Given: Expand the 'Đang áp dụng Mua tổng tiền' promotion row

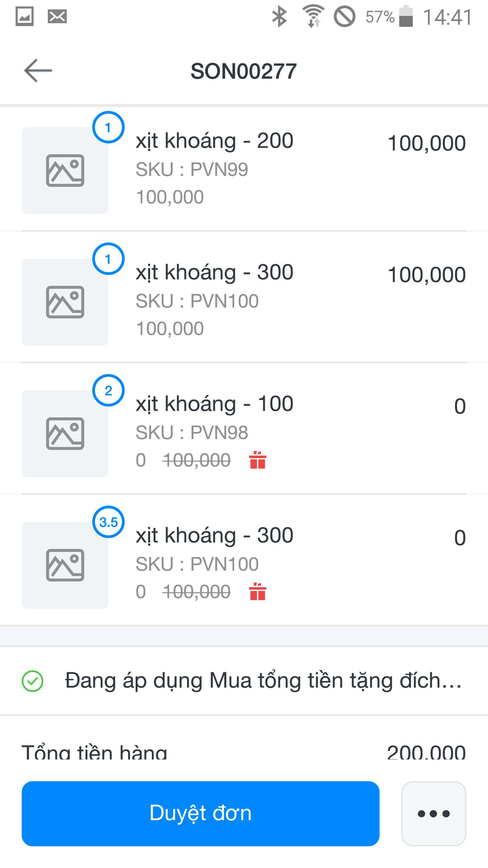Looking at the screenshot, I should pyautogui.click(x=263, y=681).
